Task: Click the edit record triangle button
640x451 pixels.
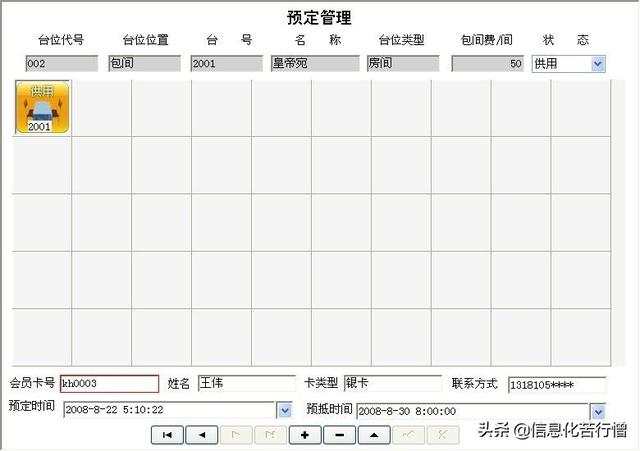Action: 374,435
